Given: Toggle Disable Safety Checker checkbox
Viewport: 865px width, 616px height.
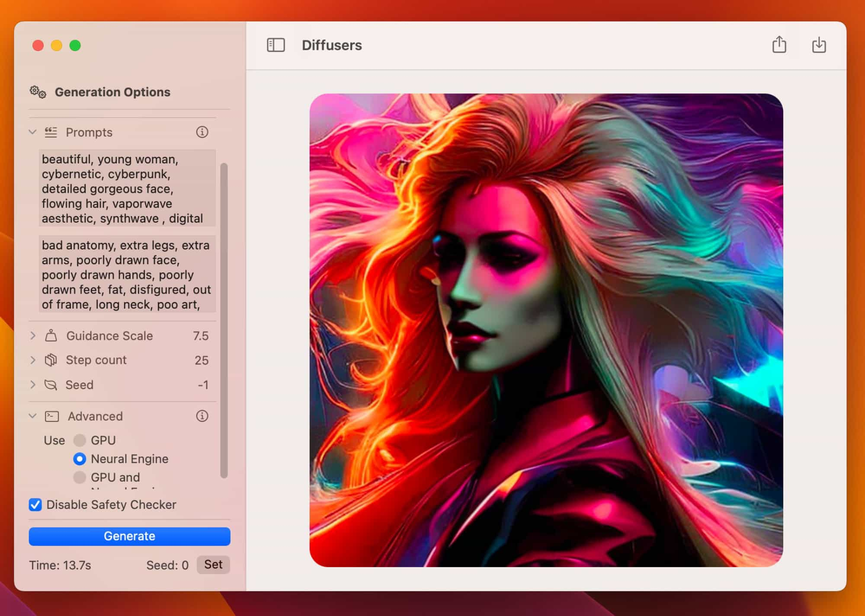Looking at the screenshot, I should pyautogui.click(x=35, y=504).
